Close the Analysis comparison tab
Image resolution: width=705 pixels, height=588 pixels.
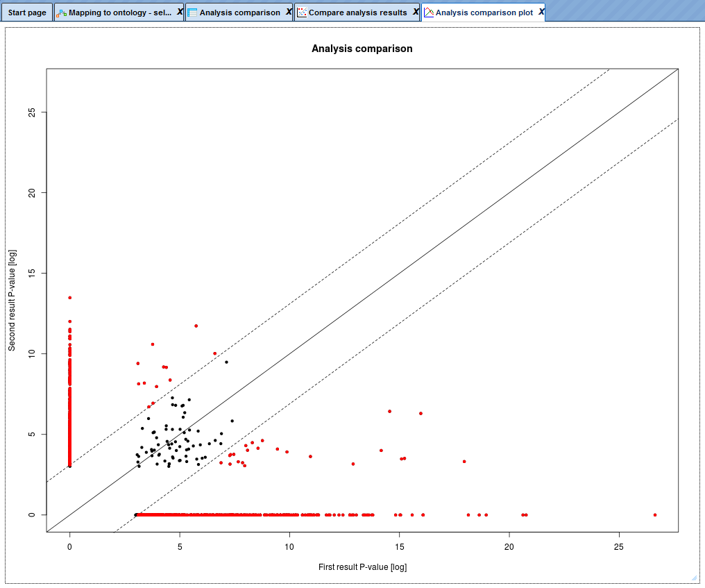click(289, 12)
